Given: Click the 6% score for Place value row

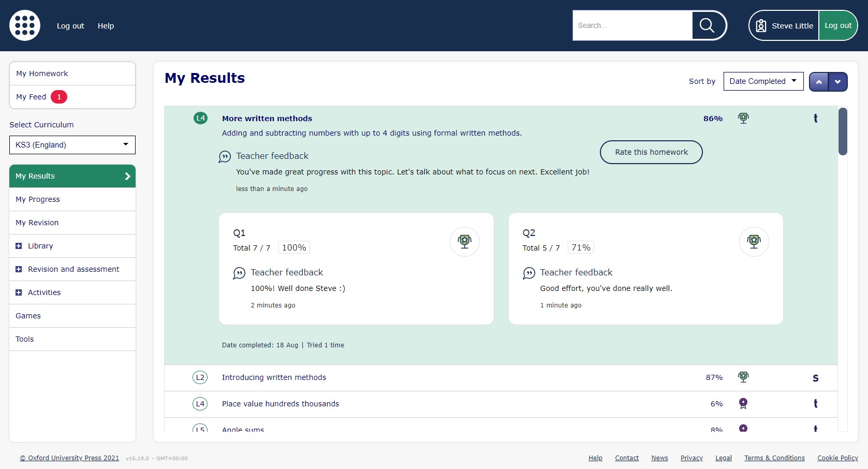Looking at the screenshot, I should point(716,404).
